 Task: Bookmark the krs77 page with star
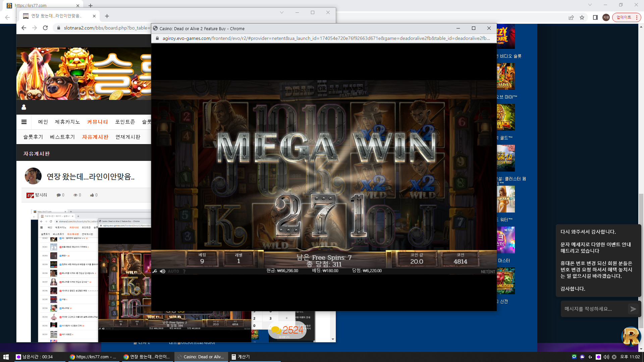click(x=582, y=17)
